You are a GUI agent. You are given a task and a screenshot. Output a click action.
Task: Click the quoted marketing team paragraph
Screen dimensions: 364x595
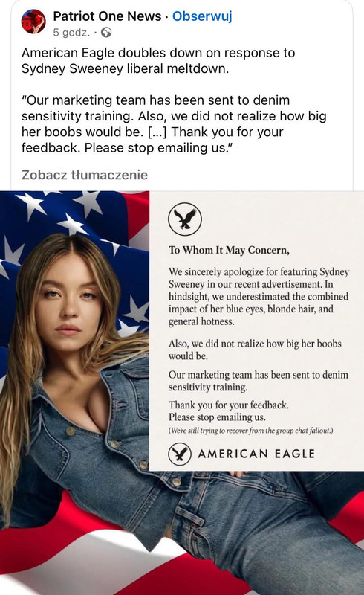[174, 124]
